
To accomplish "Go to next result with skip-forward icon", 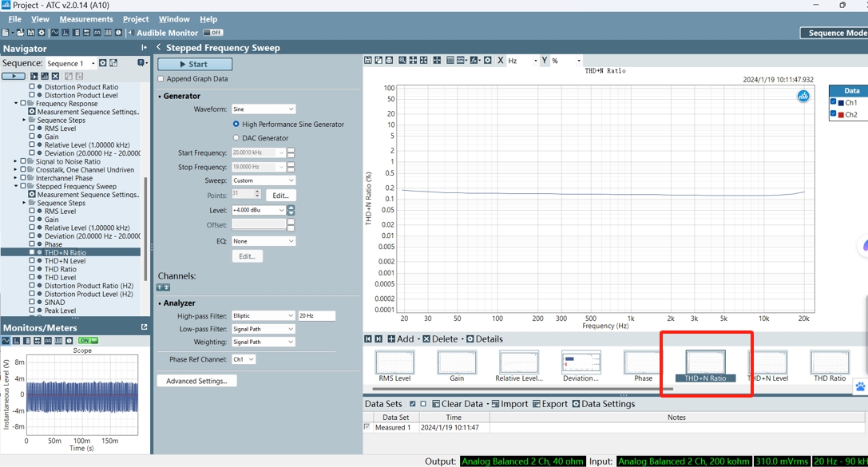I will pyautogui.click(x=379, y=338).
